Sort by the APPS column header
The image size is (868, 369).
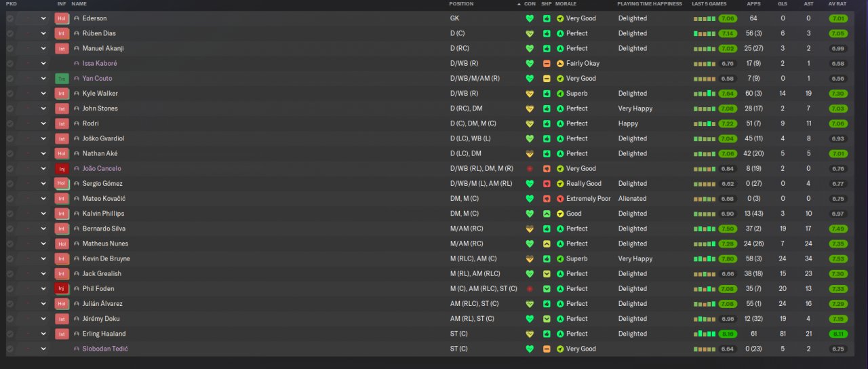[x=753, y=4]
